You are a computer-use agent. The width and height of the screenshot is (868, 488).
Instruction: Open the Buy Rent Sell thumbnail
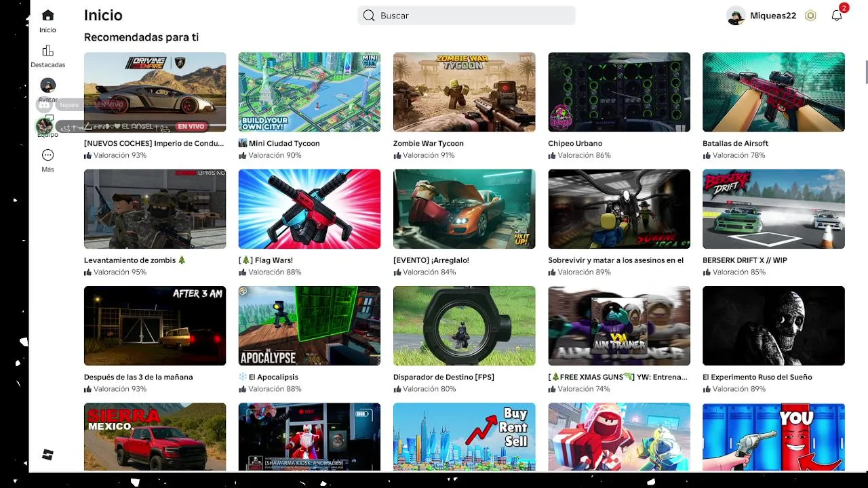pos(465,437)
